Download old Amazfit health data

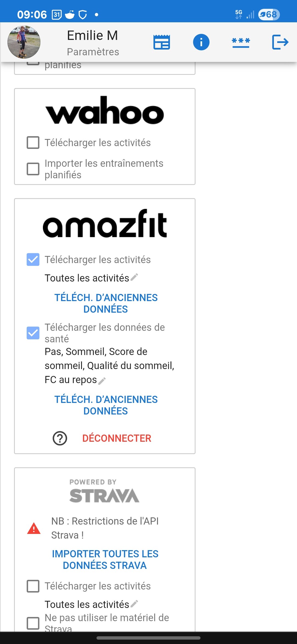tap(106, 405)
